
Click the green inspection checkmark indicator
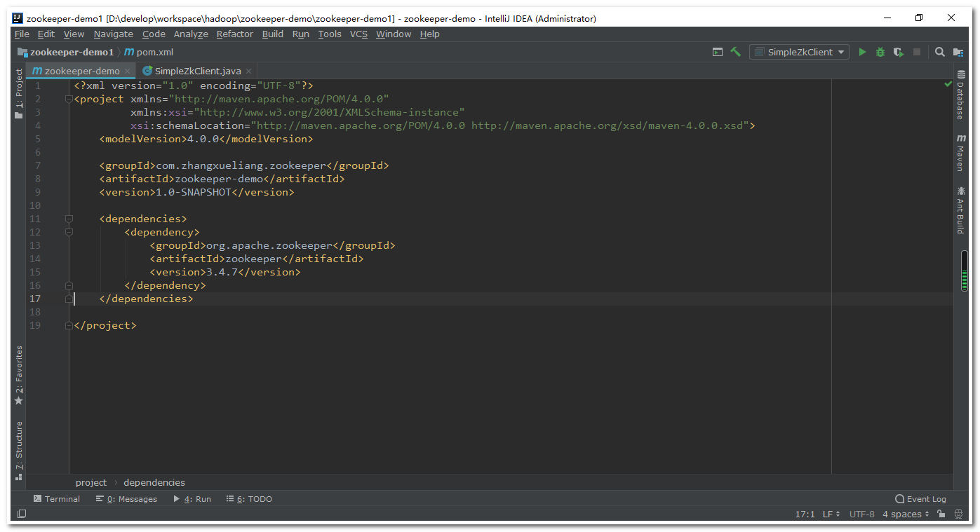[x=948, y=84]
